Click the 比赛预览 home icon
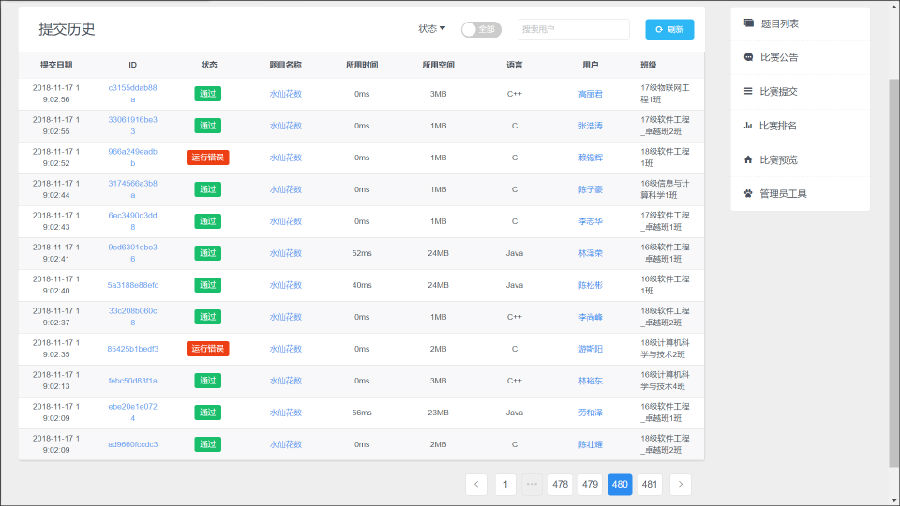The height and width of the screenshot is (506, 900). pos(748,160)
